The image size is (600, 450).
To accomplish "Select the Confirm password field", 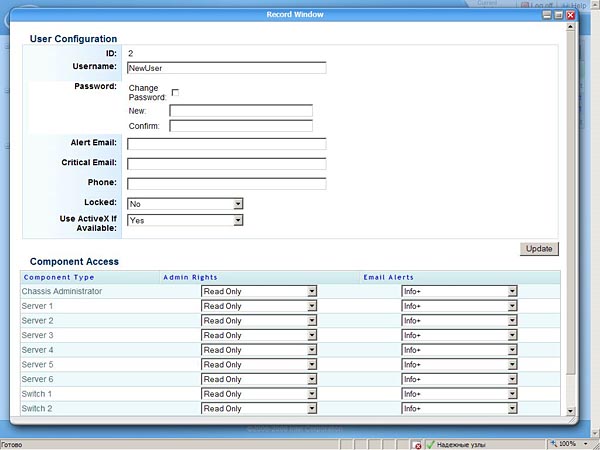I will [x=240, y=126].
